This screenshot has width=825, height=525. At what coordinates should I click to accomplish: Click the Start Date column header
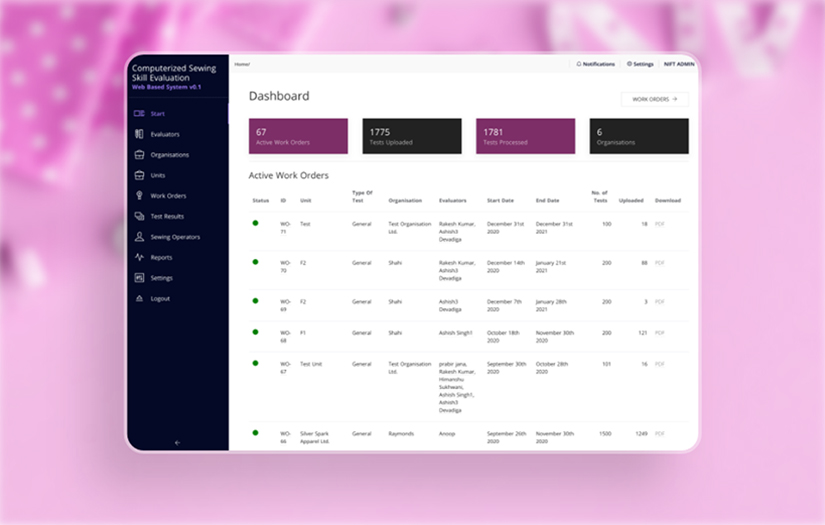point(500,200)
